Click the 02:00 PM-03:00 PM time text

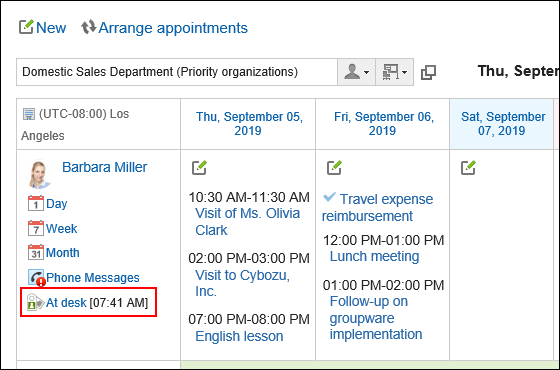point(249,258)
